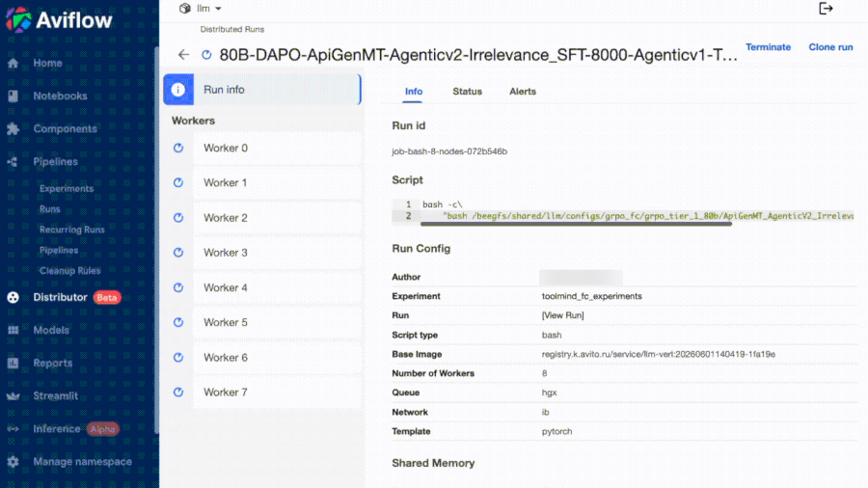
Task: Click Worker 7 status icon
Action: [178, 393]
